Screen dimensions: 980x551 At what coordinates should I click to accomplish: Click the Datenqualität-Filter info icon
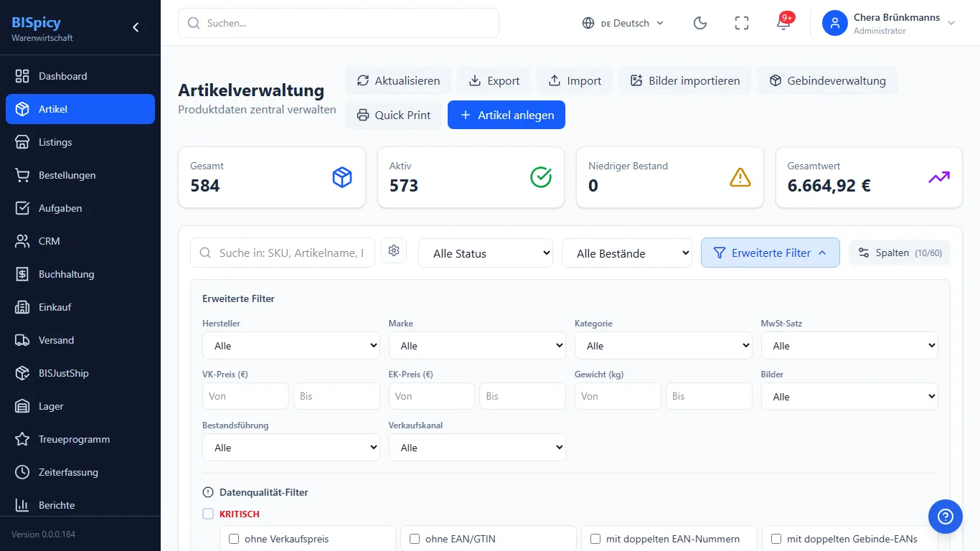tap(208, 492)
